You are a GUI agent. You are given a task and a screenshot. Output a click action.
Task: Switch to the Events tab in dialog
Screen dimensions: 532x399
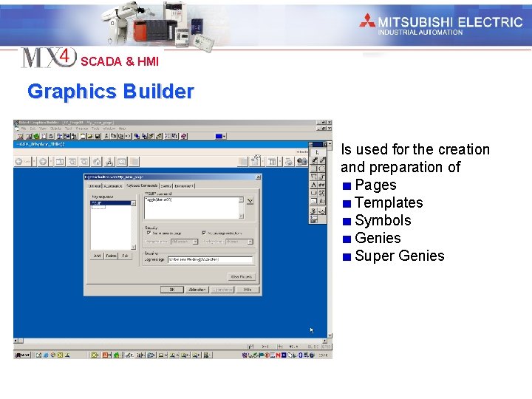[x=166, y=186]
